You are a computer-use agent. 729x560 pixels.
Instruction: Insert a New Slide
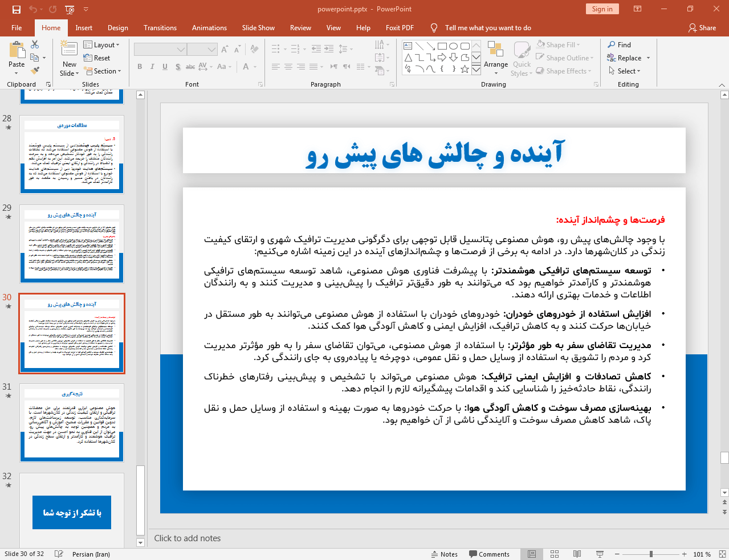click(x=69, y=58)
